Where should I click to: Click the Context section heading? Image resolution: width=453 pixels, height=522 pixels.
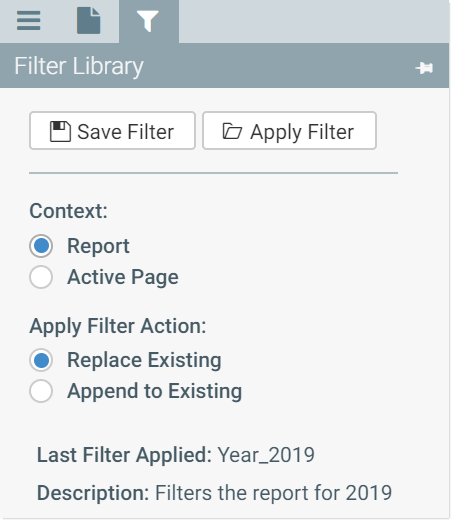click(x=69, y=211)
